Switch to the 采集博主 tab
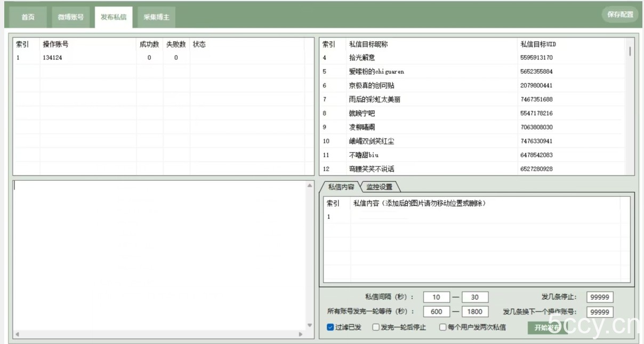The height and width of the screenshot is (344, 644). point(156,17)
